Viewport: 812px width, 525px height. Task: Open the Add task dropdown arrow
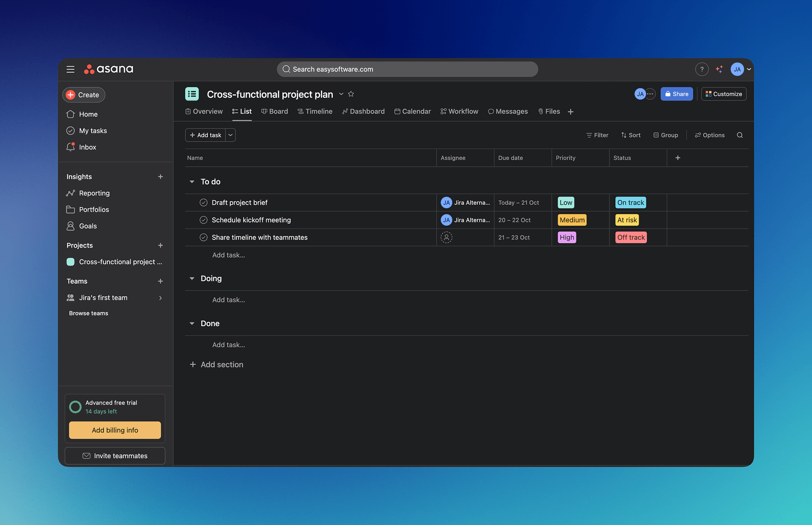231,135
